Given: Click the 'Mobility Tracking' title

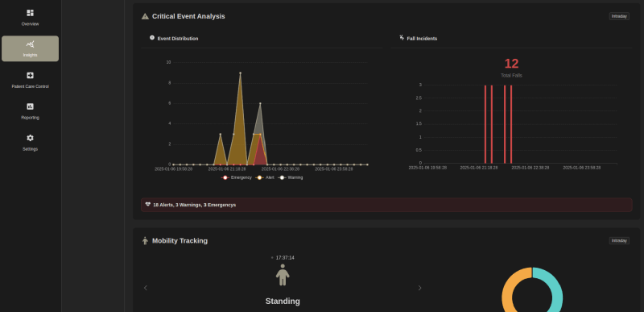Looking at the screenshot, I should (180, 241).
